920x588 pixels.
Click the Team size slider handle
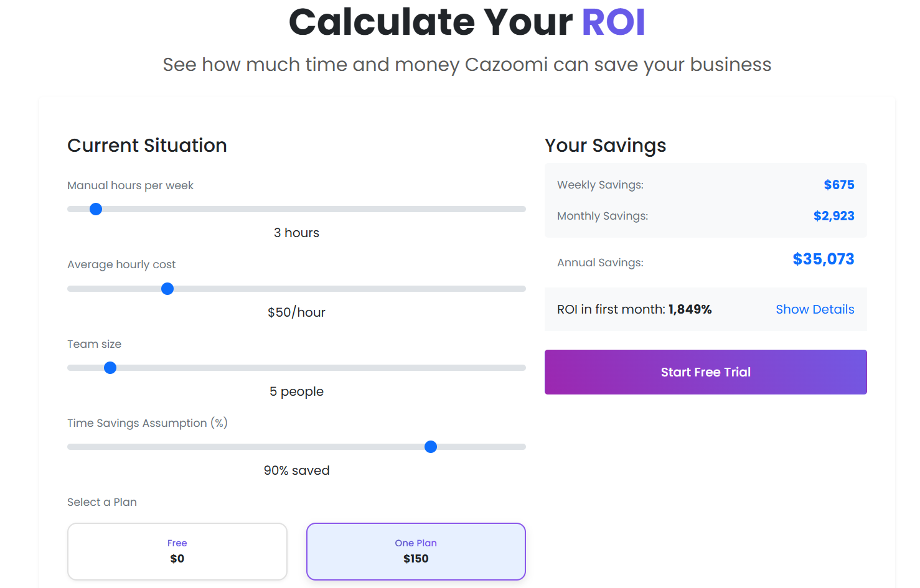[x=110, y=368]
